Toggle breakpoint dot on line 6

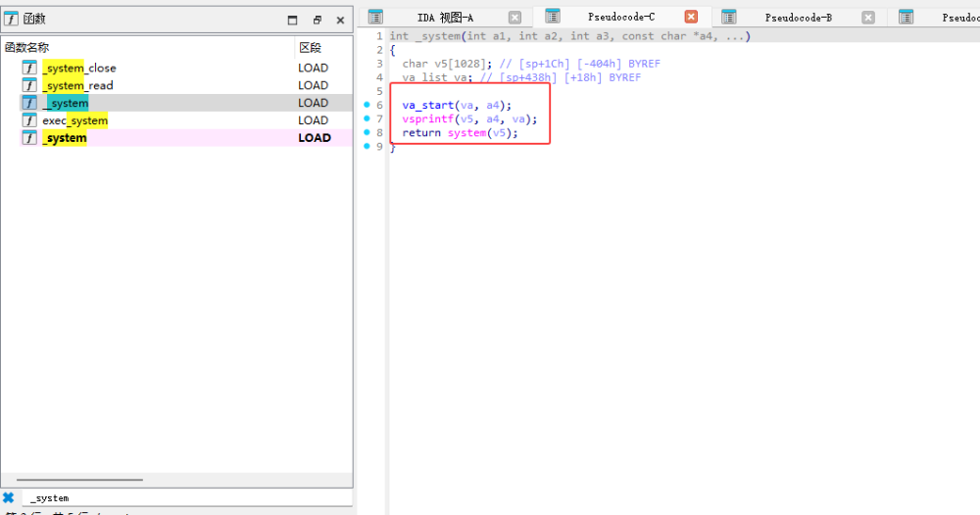(x=367, y=105)
